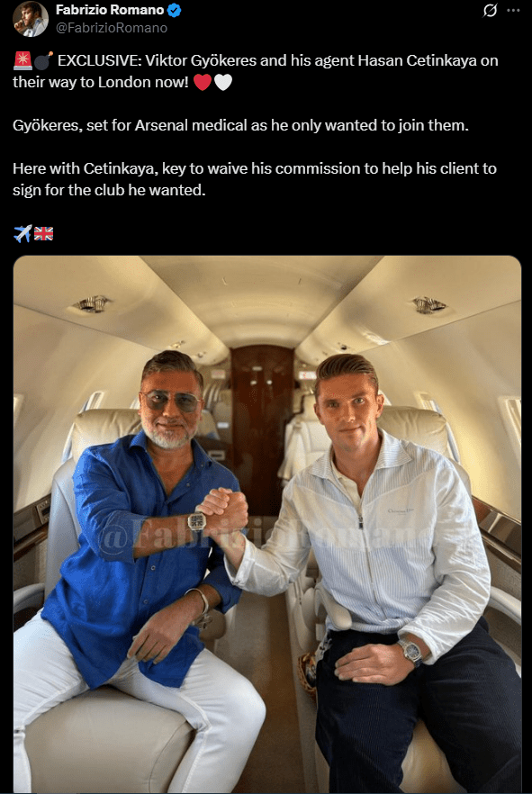Click the red siren emoji
This screenshot has height=794, width=532.
(x=23, y=61)
